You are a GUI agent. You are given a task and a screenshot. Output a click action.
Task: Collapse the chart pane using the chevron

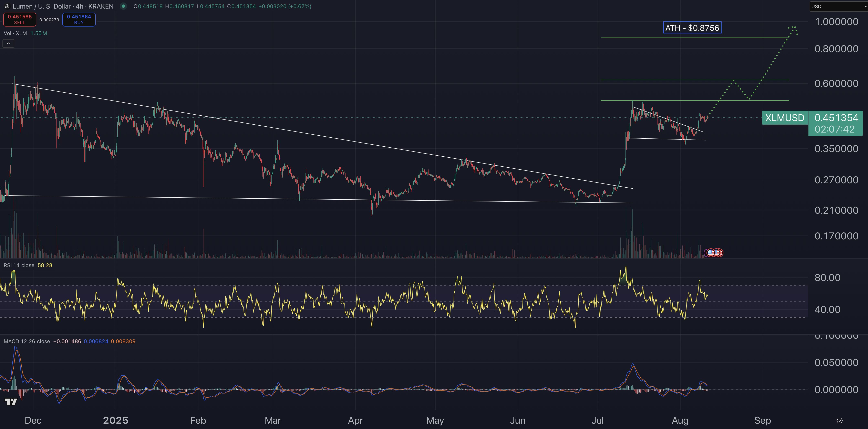8,43
